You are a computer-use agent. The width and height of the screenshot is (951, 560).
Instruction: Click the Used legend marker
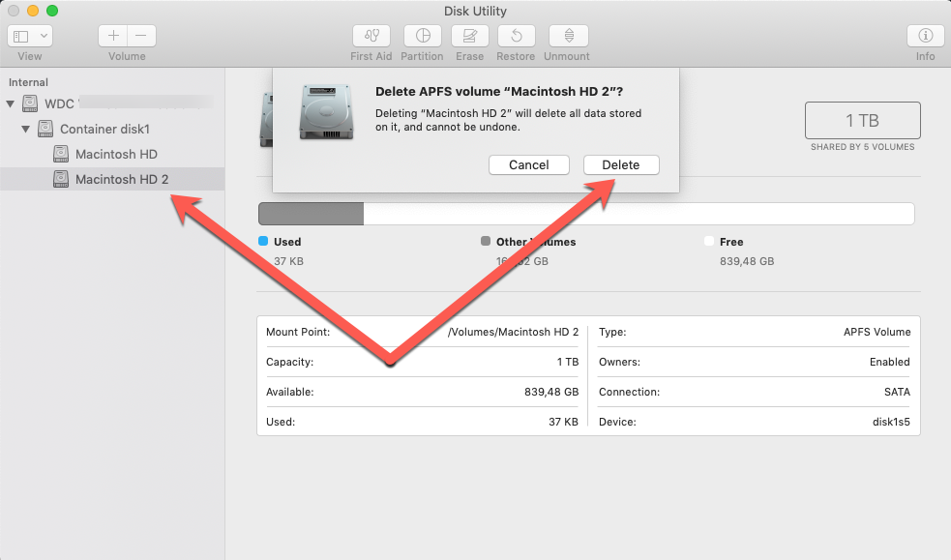pos(262,241)
